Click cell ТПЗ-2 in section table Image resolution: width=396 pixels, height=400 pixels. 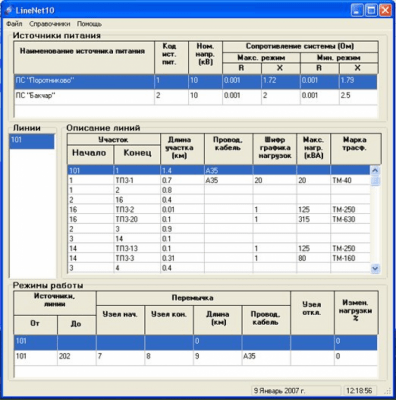(137, 210)
